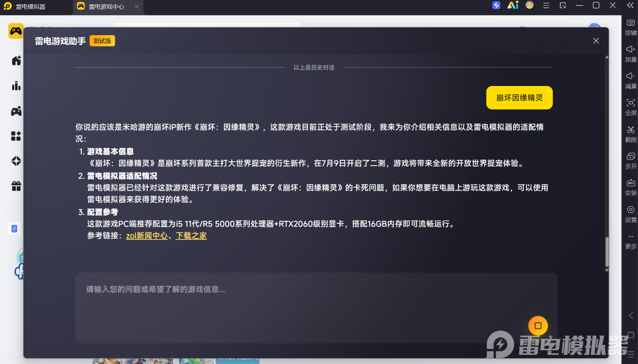638x364 pixels.
Task: Click the Android home square button in sidebar
Action: coord(631,335)
